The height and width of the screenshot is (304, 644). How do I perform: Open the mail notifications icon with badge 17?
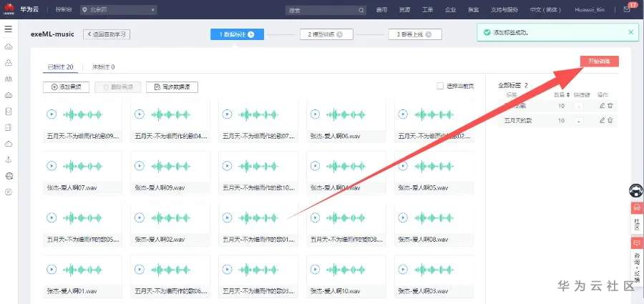[627, 9]
